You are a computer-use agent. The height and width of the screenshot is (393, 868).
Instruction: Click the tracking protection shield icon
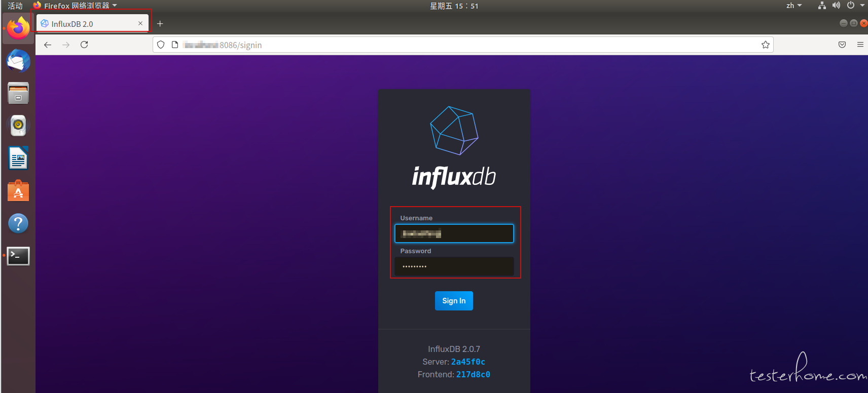(x=161, y=45)
